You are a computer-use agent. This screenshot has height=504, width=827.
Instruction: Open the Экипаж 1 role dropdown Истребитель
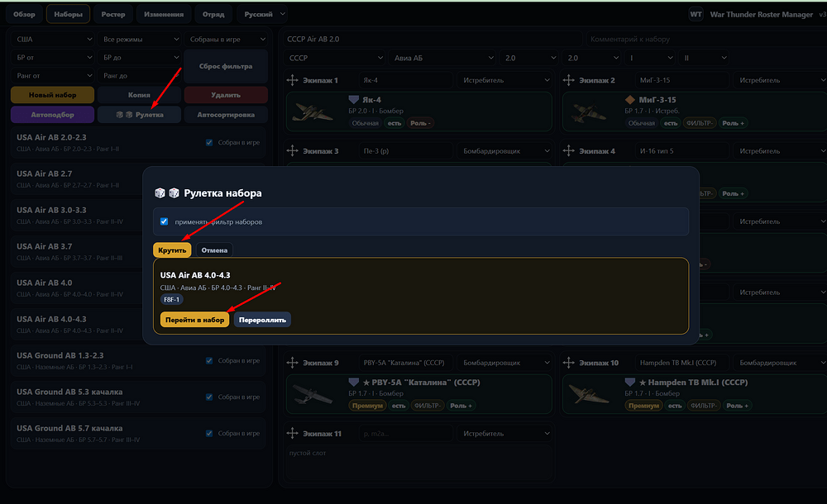click(x=504, y=80)
